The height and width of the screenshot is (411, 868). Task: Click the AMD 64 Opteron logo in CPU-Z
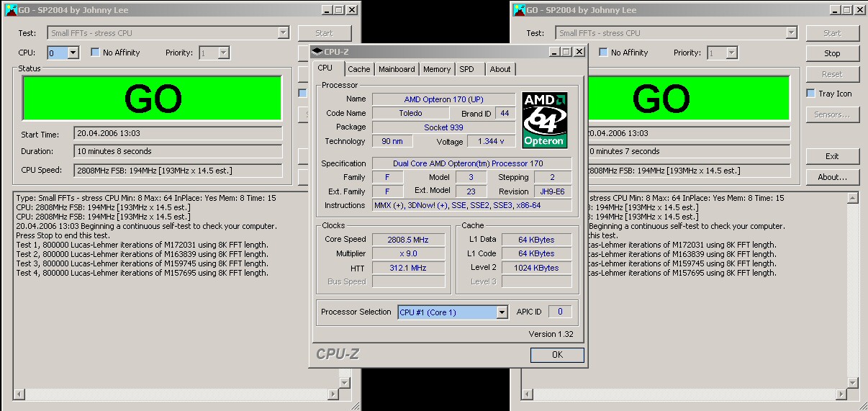[545, 120]
